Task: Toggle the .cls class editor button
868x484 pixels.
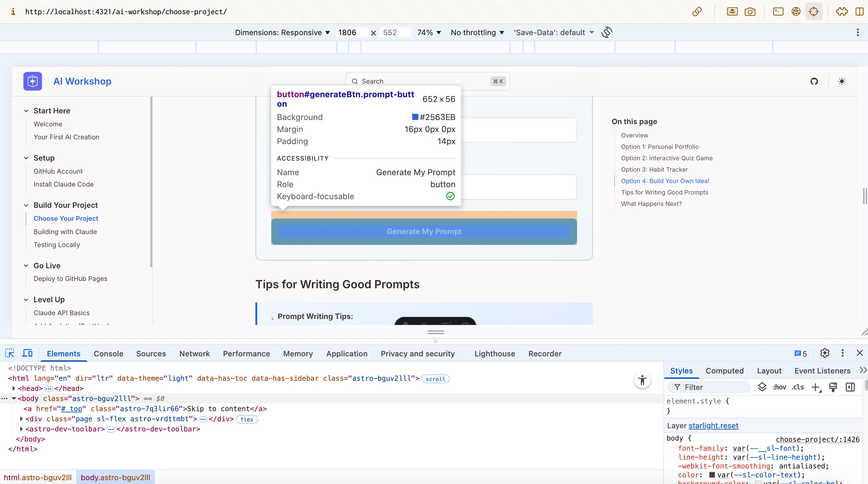Action: tap(798, 387)
